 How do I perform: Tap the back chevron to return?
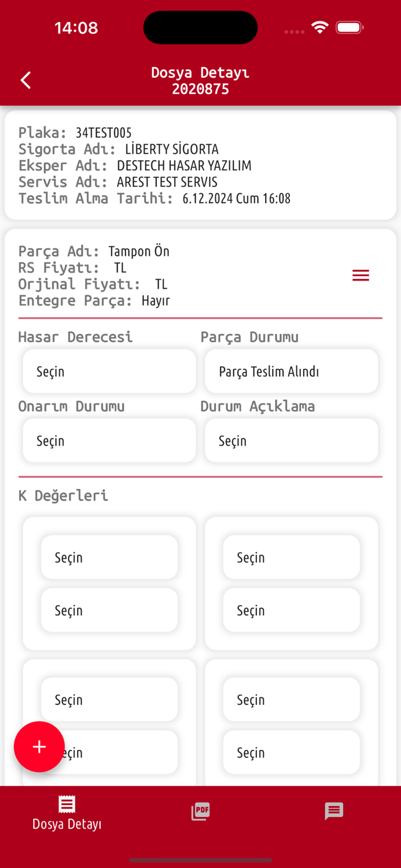point(25,80)
